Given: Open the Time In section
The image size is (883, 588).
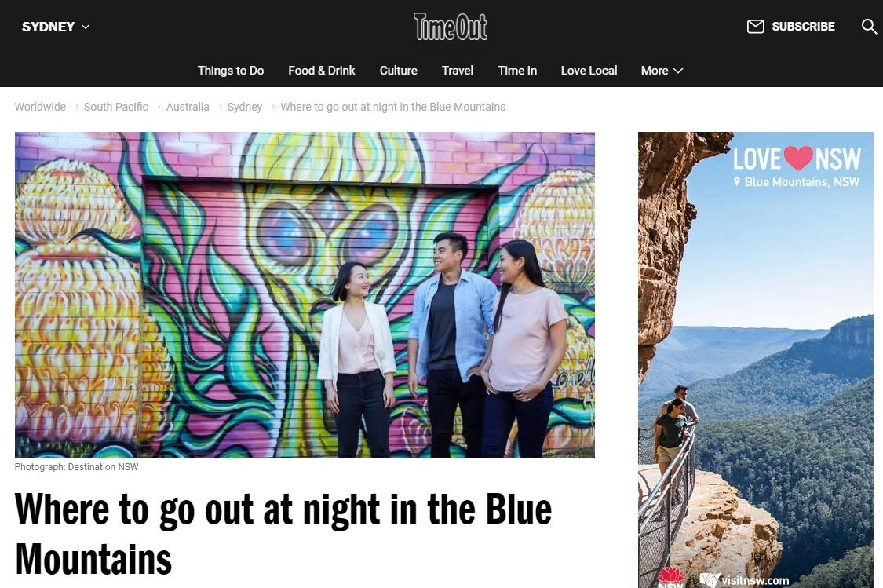Looking at the screenshot, I should point(517,71).
